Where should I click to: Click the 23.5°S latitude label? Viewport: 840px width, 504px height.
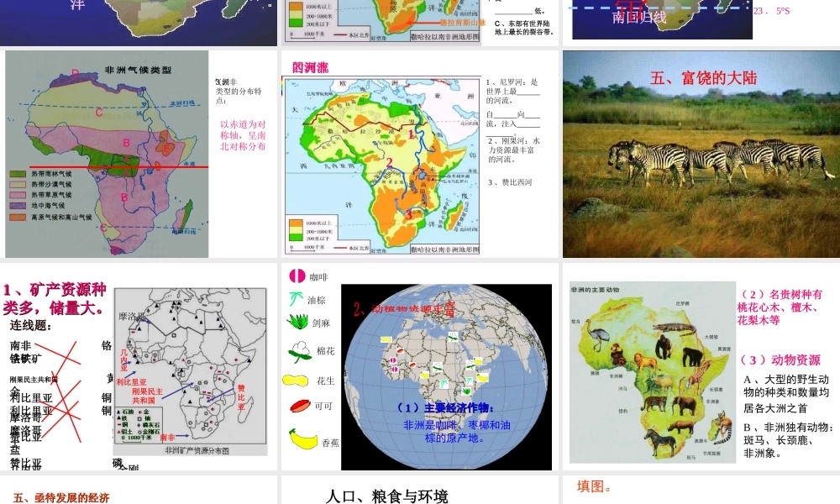tap(771, 11)
